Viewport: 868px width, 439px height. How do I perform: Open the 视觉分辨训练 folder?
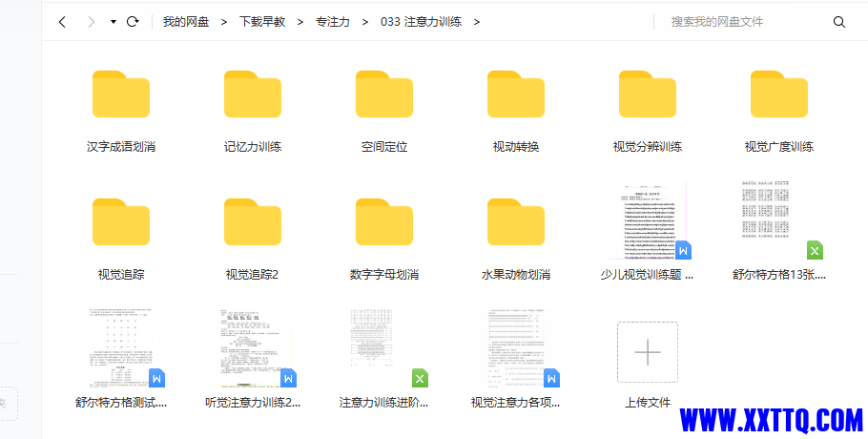tap(648, 94)
